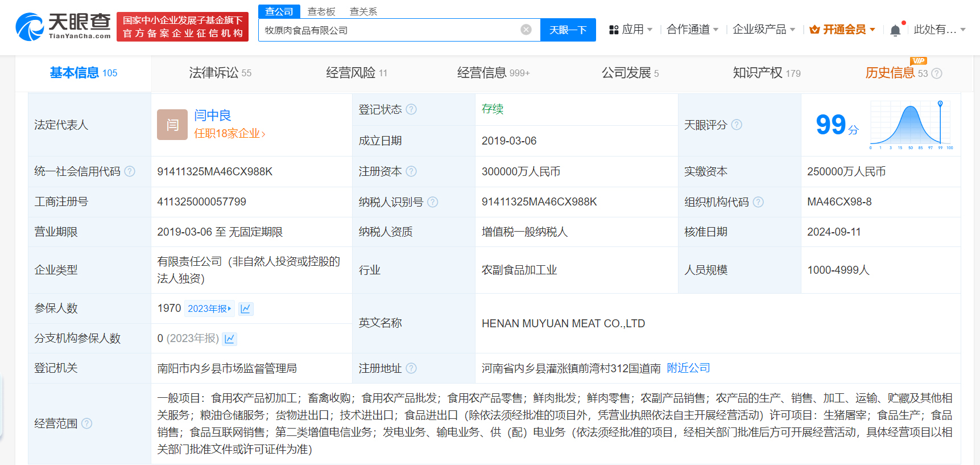Open the 合作通道 dropdown

pos(692,30)
